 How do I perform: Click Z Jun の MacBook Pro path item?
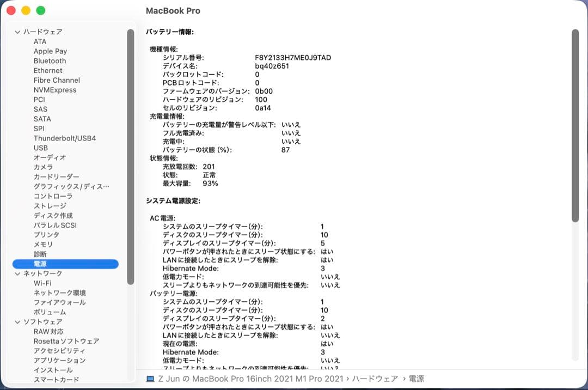[x=250, y=379]
